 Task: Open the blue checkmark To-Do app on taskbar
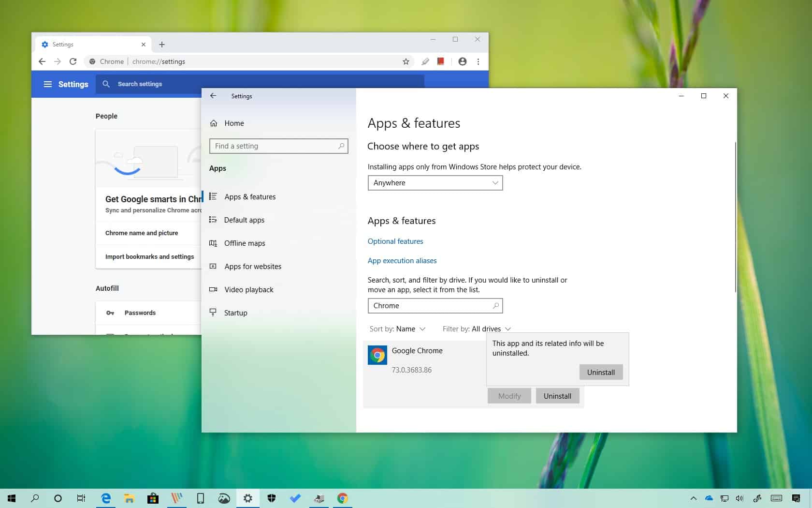pyautogui.click(x=295, y=498)
